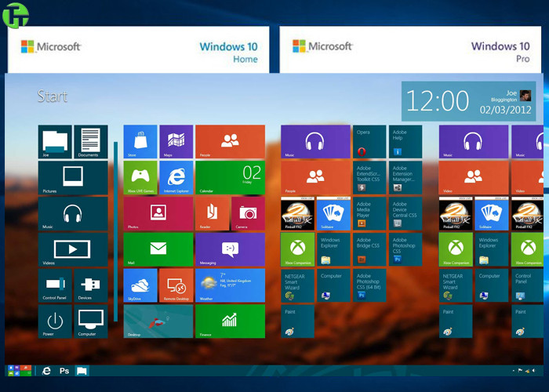Click the 12:00 clock display

(438, 101)
